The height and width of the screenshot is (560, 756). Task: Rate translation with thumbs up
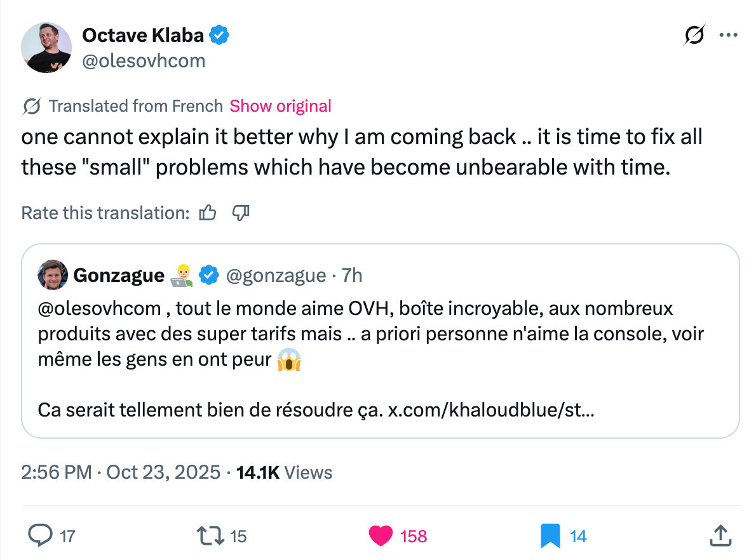[208, 213]
